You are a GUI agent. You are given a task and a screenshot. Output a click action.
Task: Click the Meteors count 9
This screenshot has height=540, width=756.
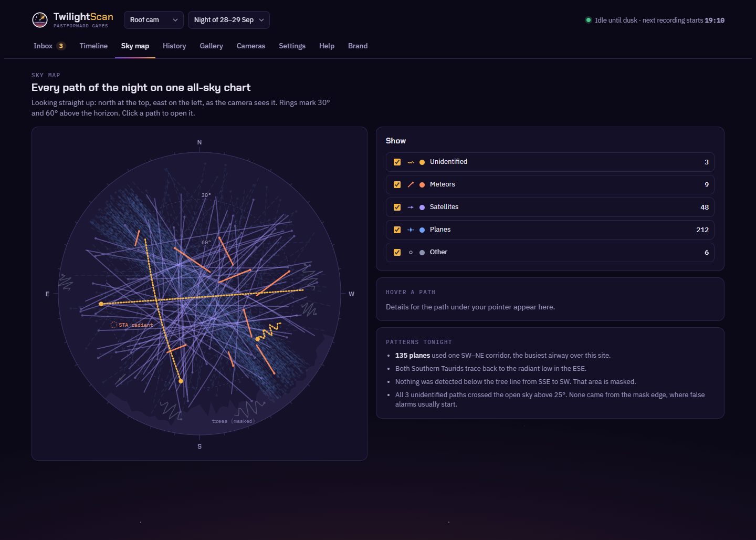(707, 184)
